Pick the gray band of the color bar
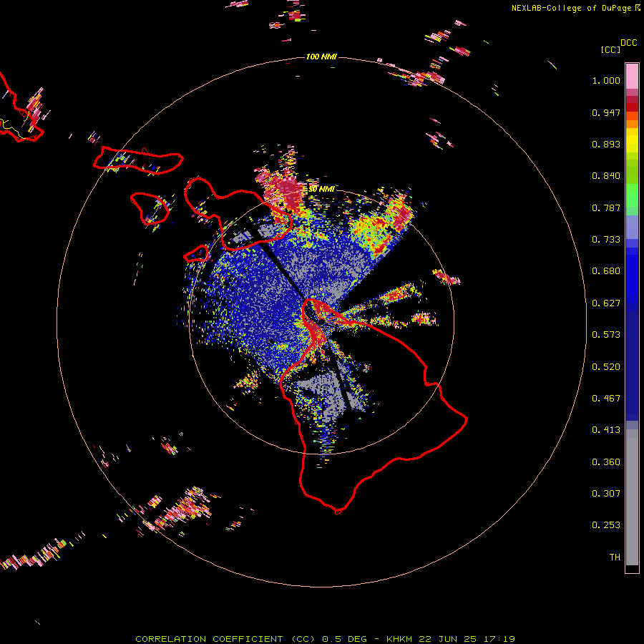644x644 pixels. (632, 497)
